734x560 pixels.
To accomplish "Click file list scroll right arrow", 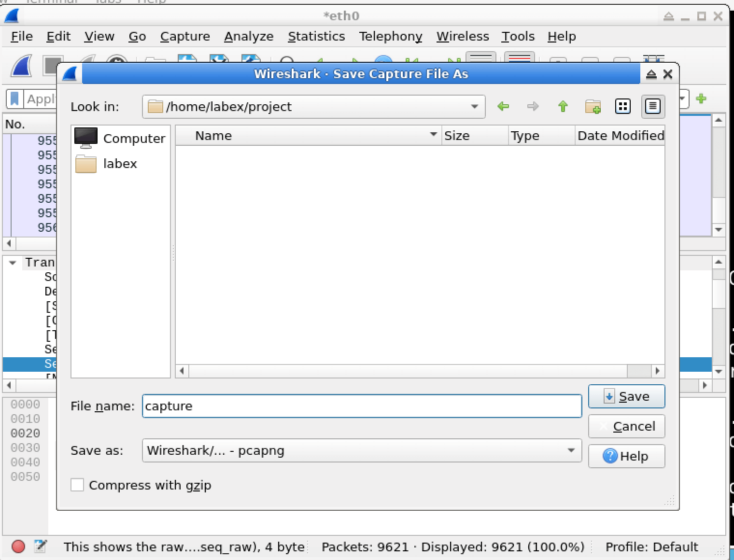I will pos(657,371).
